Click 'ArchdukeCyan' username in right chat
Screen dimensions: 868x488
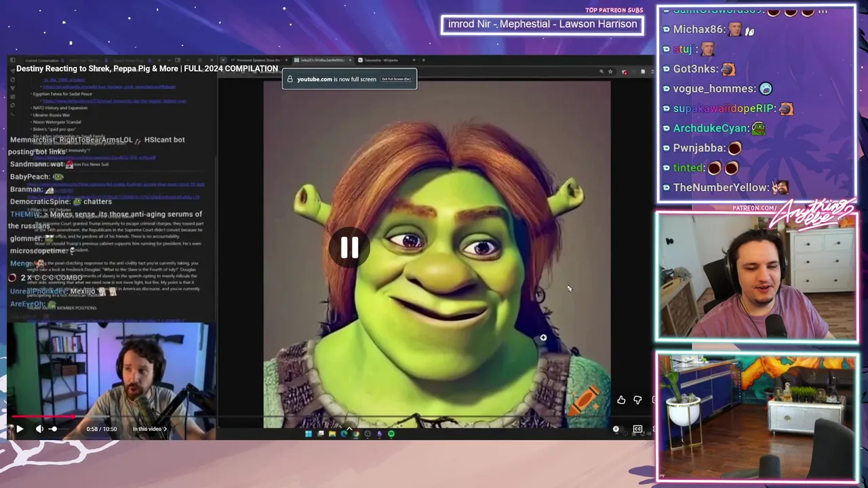coord(711,127)
